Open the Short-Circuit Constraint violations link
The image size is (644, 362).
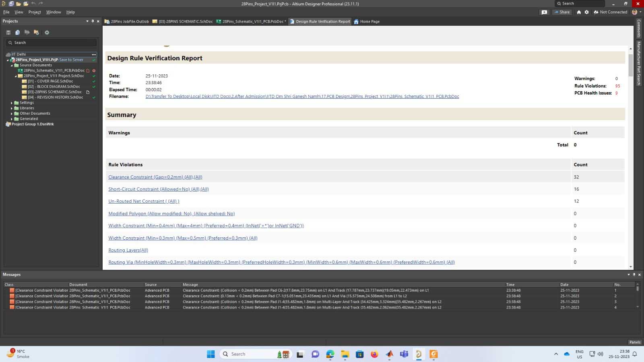click(158, 189)
